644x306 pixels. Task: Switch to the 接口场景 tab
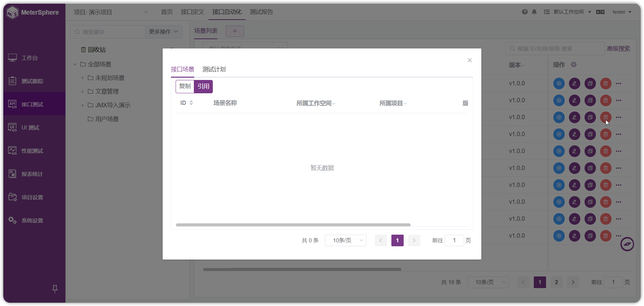tap(183, 69)
